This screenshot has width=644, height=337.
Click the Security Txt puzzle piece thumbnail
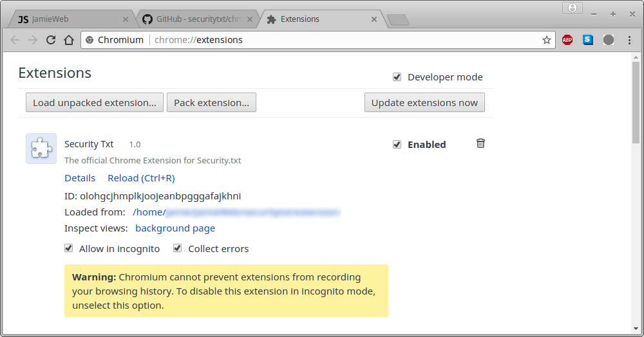click(41, 149)
